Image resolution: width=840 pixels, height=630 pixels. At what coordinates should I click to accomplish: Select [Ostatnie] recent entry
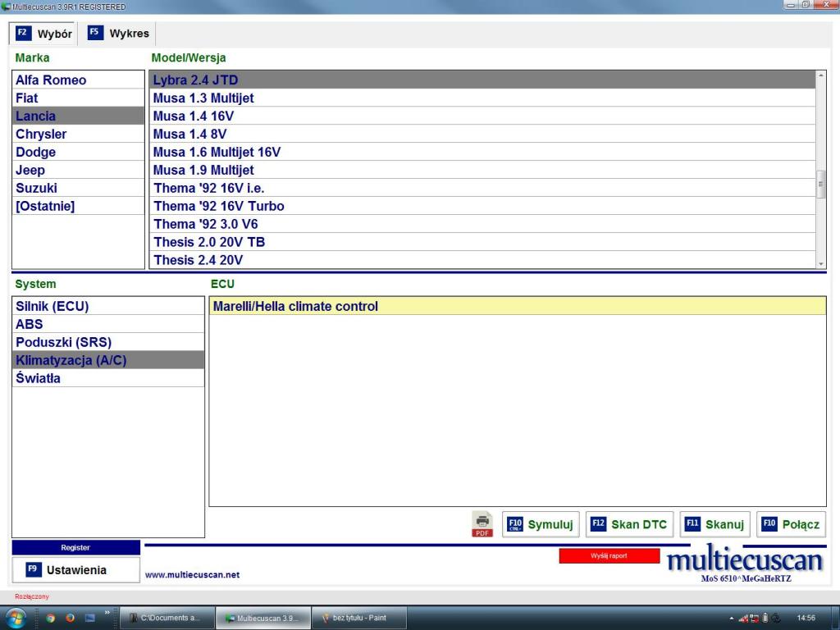pyautogui.click(x=78, y=206)
